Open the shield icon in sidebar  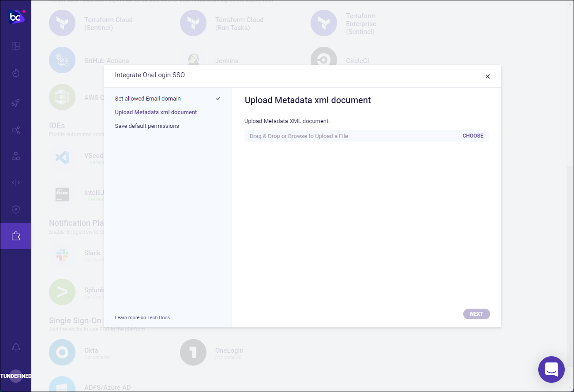(16, 209)
